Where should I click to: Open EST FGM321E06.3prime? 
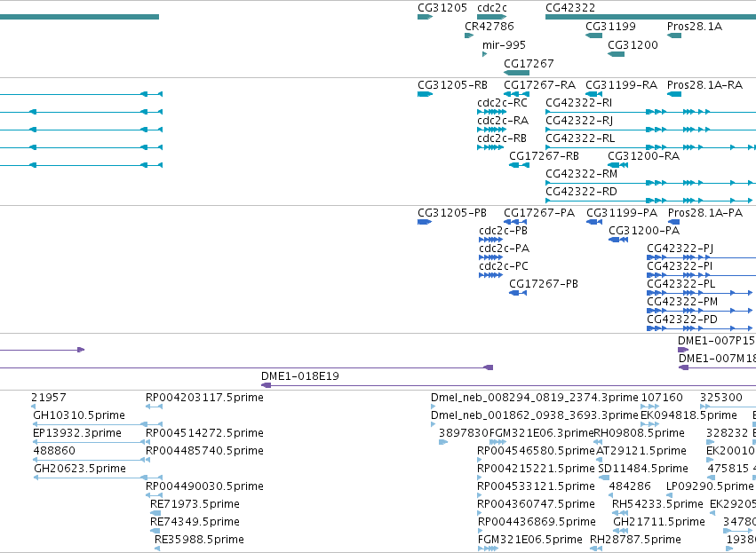tap(541, 433)
